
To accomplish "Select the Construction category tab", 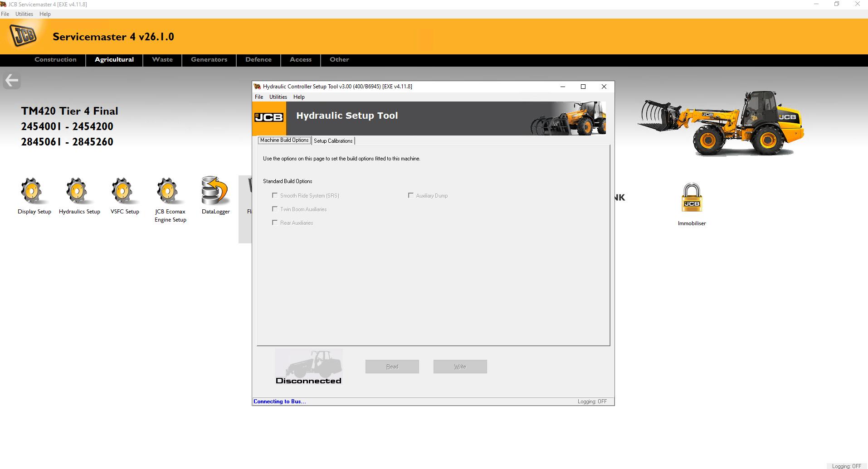I will pos(55,59).
